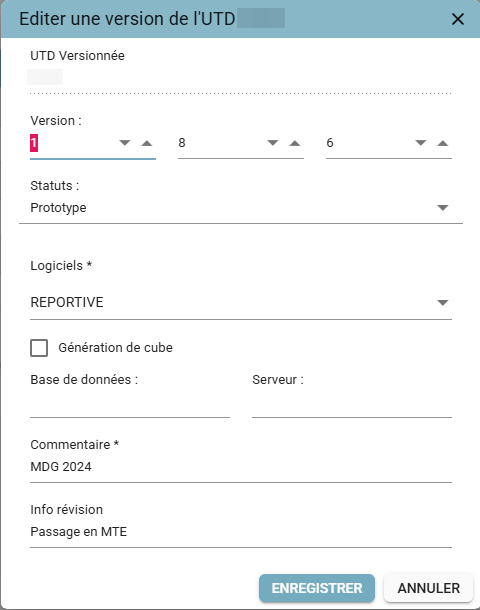Focus the Base de données input

[130, 405]
